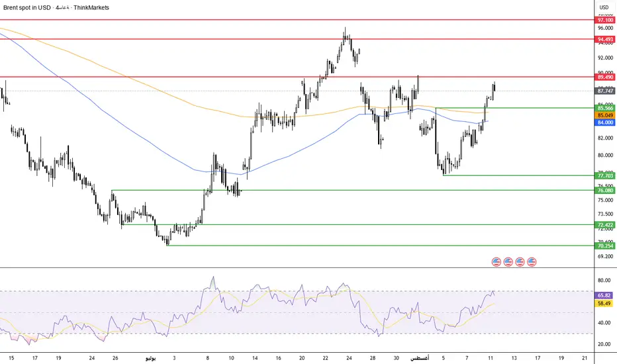Click the أغسطس month label on time axis

point(420,358)
